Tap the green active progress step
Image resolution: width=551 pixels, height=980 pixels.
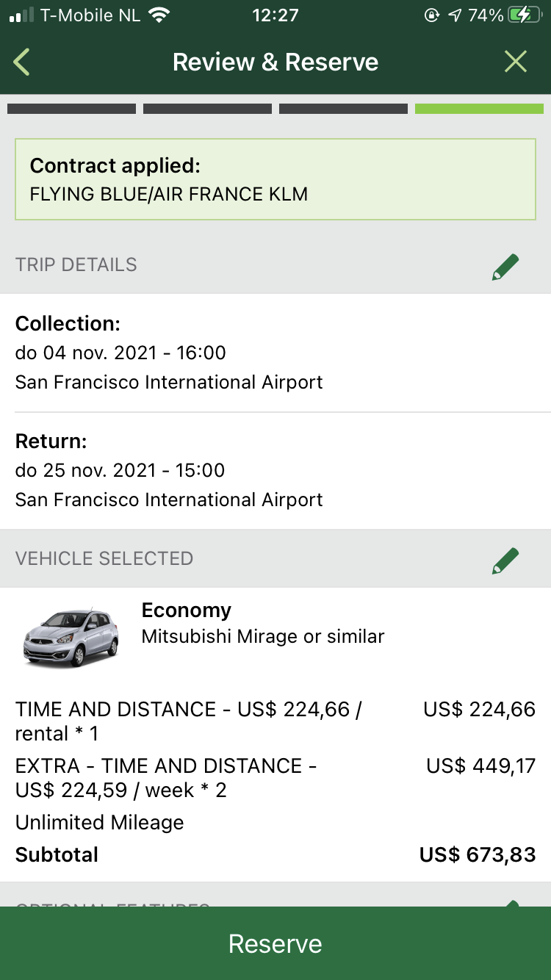[479, 109]
